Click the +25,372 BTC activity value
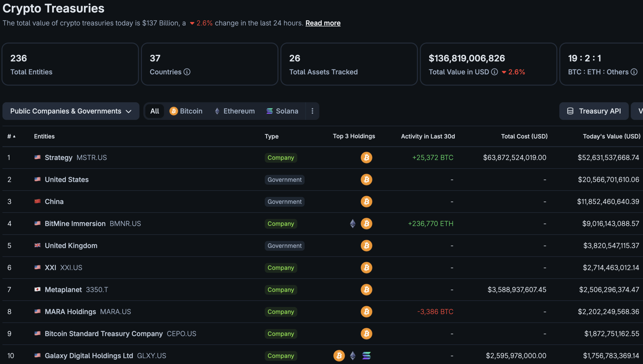Screen dimensions: 643x364 click(x=433, y=158)
